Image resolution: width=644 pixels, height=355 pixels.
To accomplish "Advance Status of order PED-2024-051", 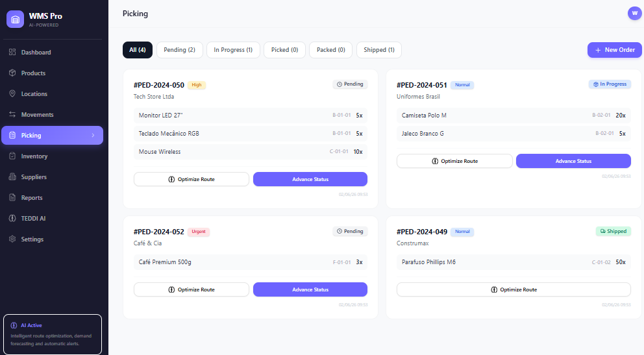I will 573,161.
